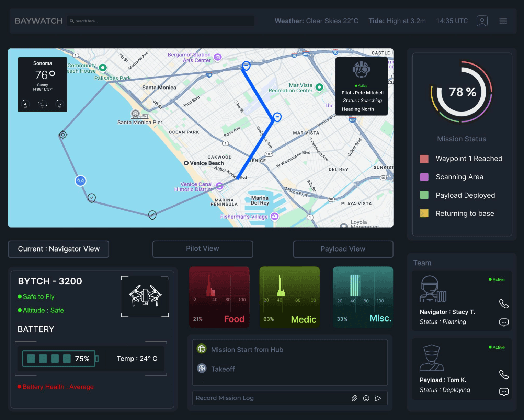The image size is (524, 420).
Task: Open the Sonoma weather widget
Action: pyautogui.click(x=43, y=84)
